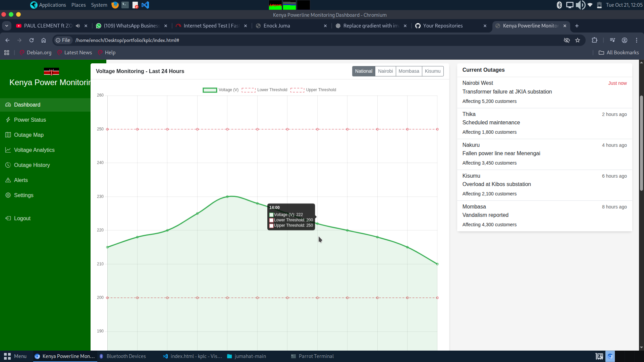644x362 pixels.
Task: Expand All Bookmarks
Action: tap(619, 52)
